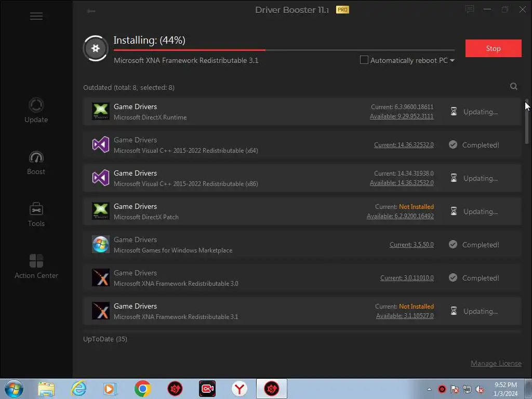This screenshot has height=399, width=532.
Task: Click the vertical list scrollbar
Action: [x=527, y=121]
